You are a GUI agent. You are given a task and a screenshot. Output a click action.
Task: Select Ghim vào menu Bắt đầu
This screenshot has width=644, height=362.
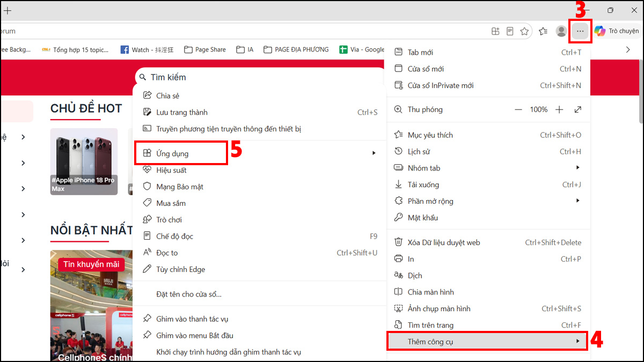pyautogui.click(x=260, y=335)
